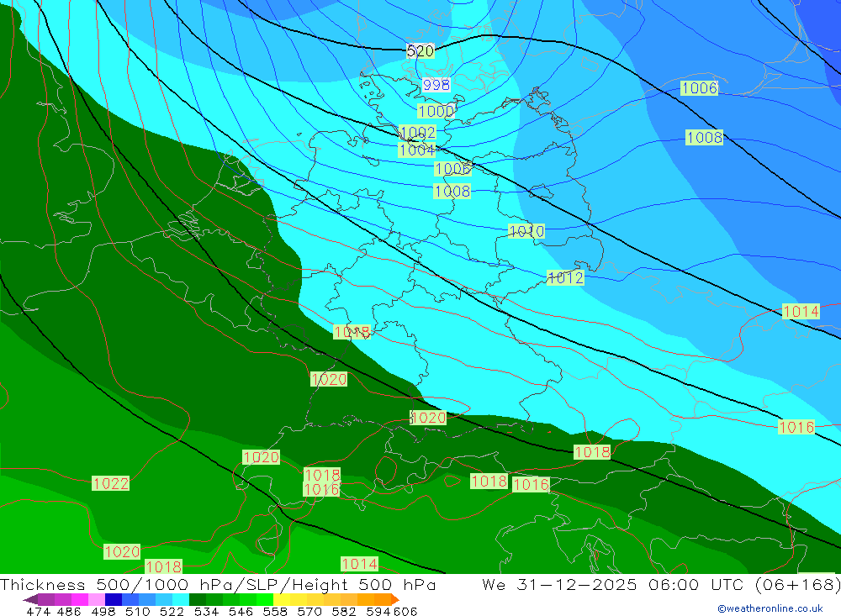841x616 pixels.
Task: Pick the magenta legend swatch
Action: 79,599
